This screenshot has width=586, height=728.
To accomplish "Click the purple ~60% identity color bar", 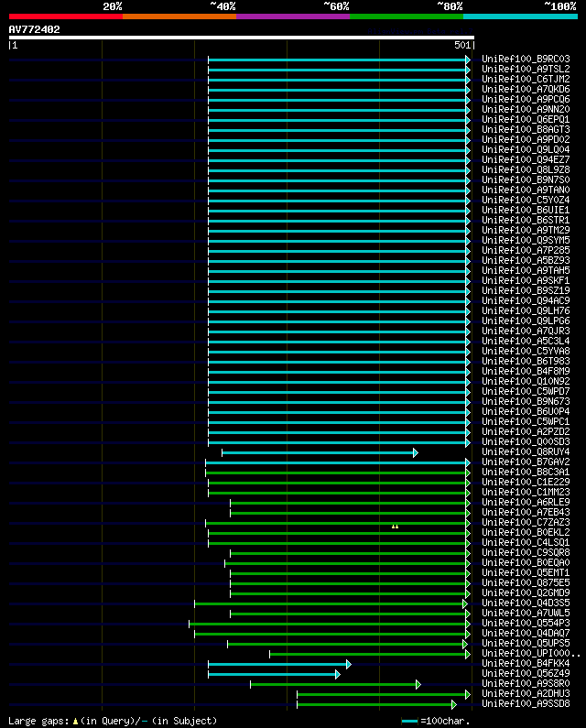I will coord(293,16).
